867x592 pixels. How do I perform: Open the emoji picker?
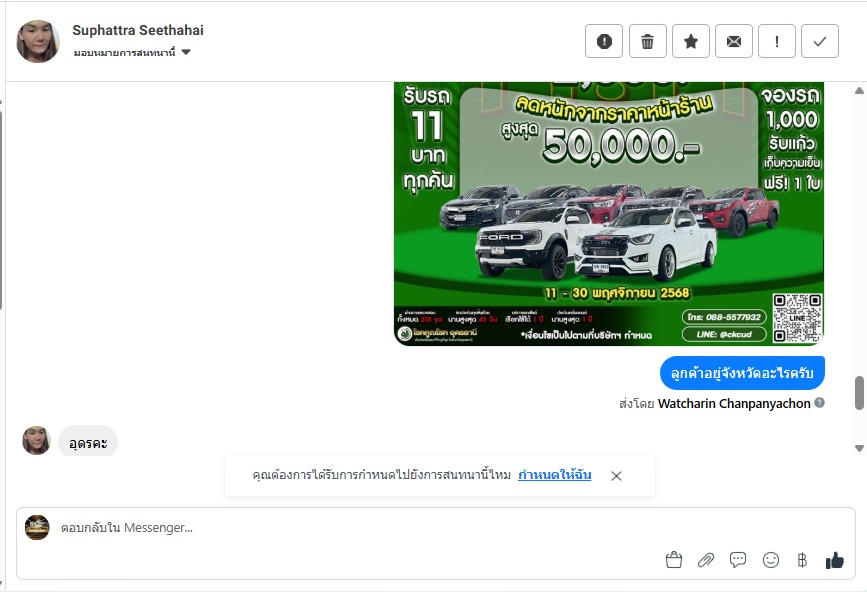click(770, 560)
